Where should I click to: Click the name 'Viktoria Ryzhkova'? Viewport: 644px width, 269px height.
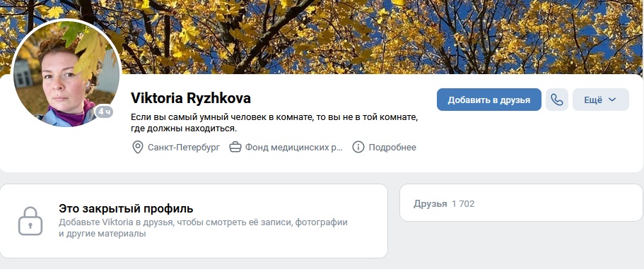tap(191, 98)
